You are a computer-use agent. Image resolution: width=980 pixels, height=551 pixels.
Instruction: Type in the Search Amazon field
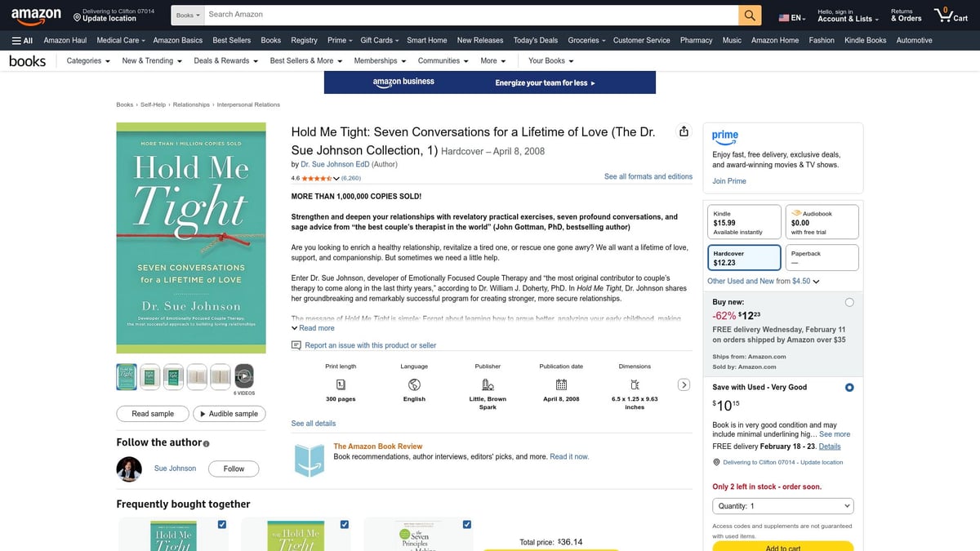(470, 15)
